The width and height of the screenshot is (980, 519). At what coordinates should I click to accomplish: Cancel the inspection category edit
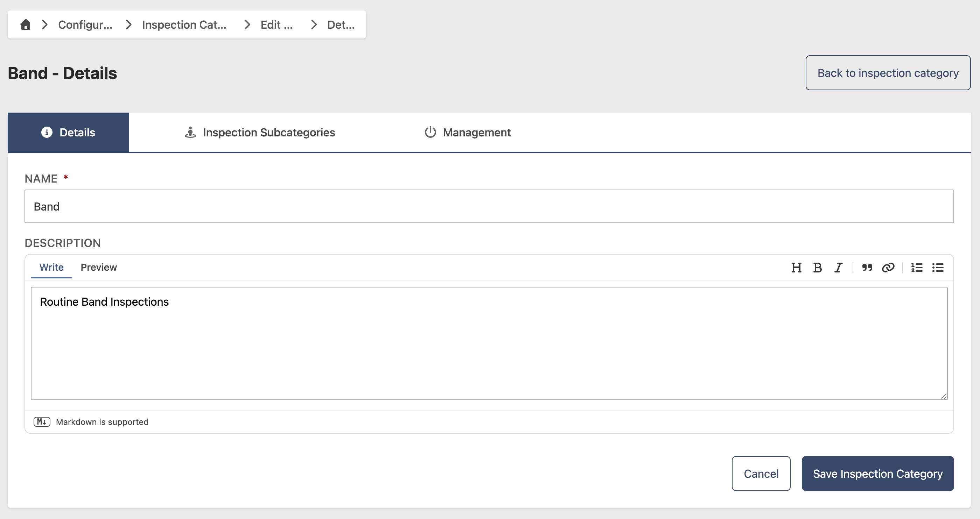tap(761, 474)
